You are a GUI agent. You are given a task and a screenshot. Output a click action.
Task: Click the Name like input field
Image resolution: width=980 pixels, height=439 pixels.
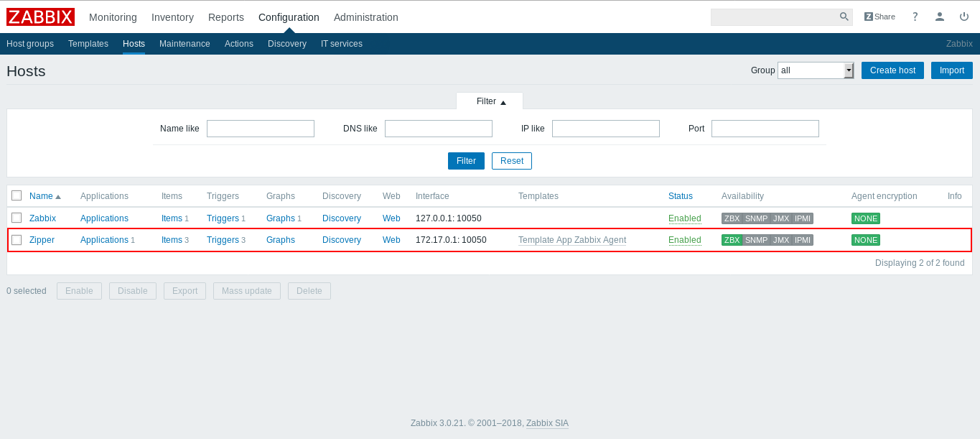(x=261, y=129)
